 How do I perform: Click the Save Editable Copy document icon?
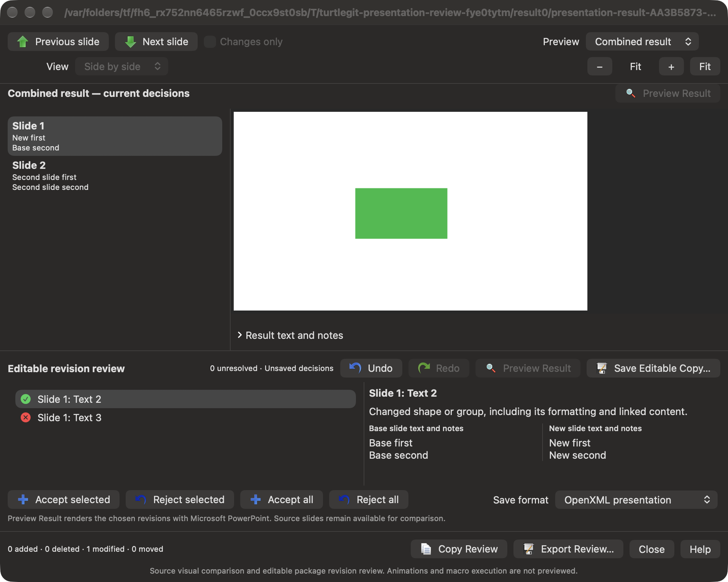[602, 368]
